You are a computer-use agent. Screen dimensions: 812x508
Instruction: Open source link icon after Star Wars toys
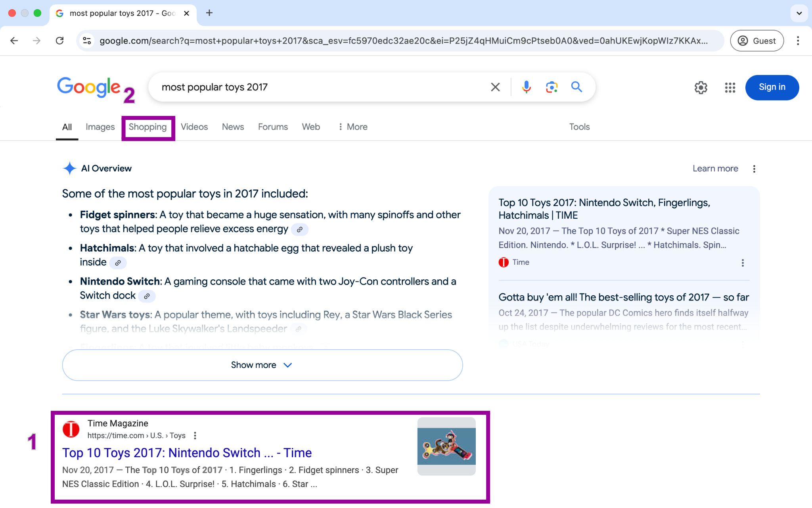point(299,329)
